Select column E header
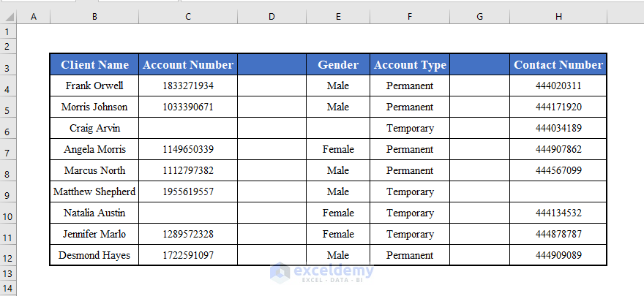 338,16
